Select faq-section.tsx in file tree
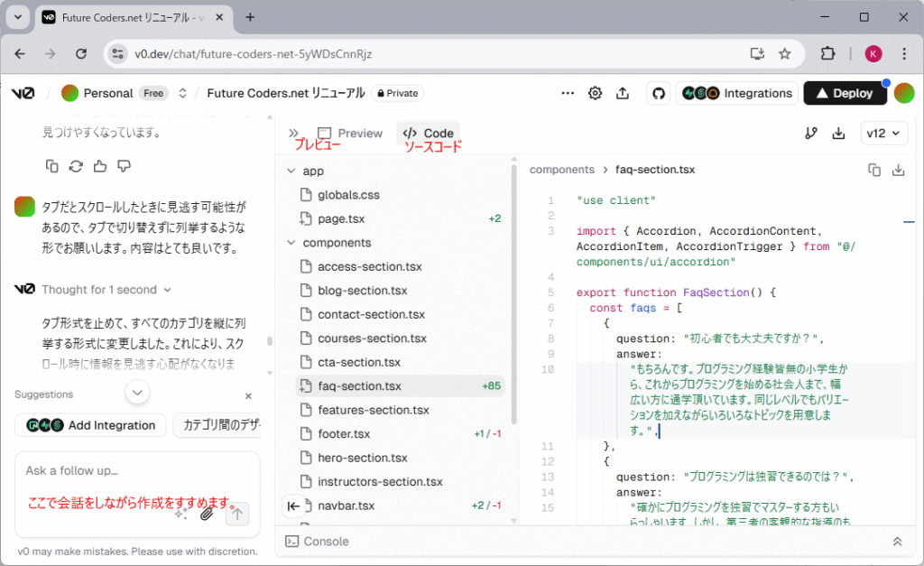924x566 pixels. (401, 386)
